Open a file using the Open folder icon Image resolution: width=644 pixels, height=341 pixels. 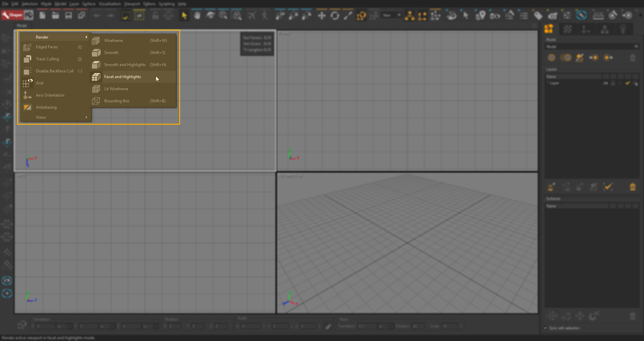click(x=55, y=15)
